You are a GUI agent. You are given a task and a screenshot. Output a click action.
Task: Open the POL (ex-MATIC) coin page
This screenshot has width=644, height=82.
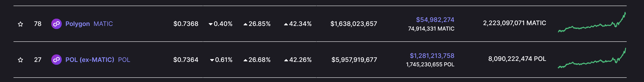(90, 60)
